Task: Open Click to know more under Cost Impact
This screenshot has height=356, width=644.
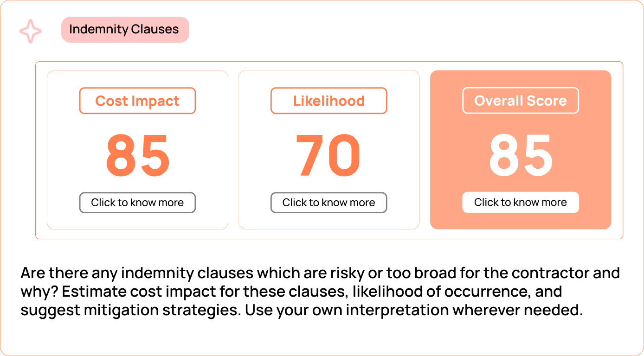Action: (x=137, y=203)
